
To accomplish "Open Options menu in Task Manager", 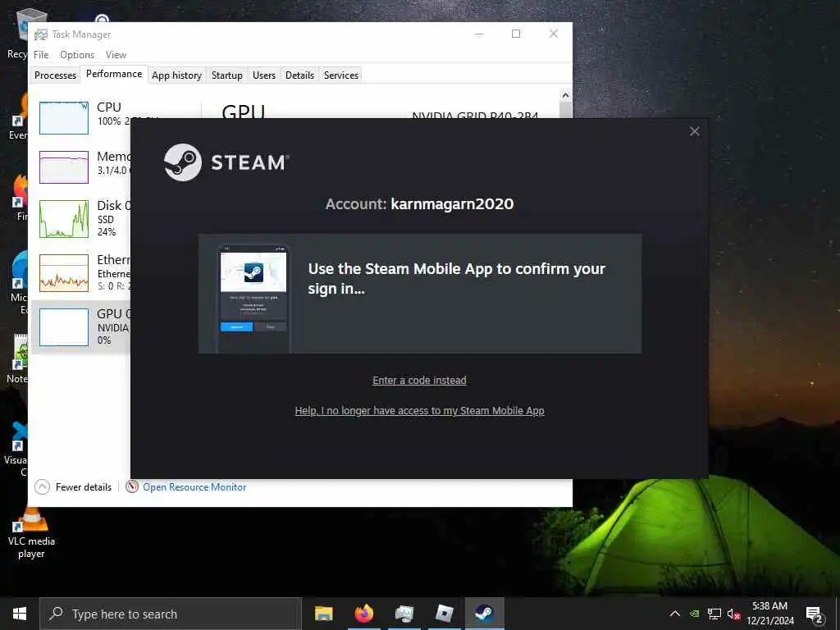I will pyautogui.click(x=77, y=55).
